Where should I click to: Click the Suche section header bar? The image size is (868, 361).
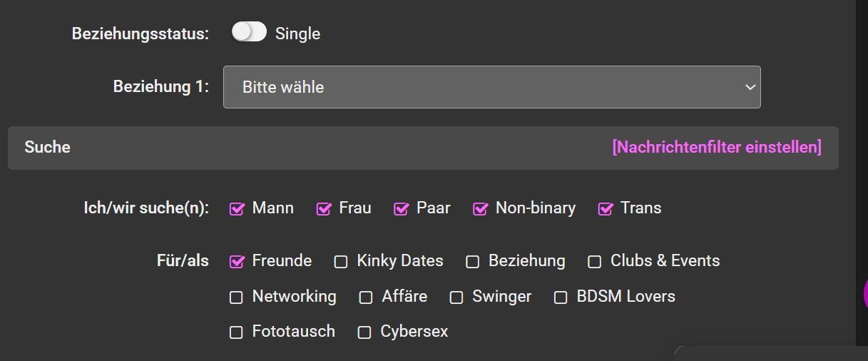click(x=285, y=148)
